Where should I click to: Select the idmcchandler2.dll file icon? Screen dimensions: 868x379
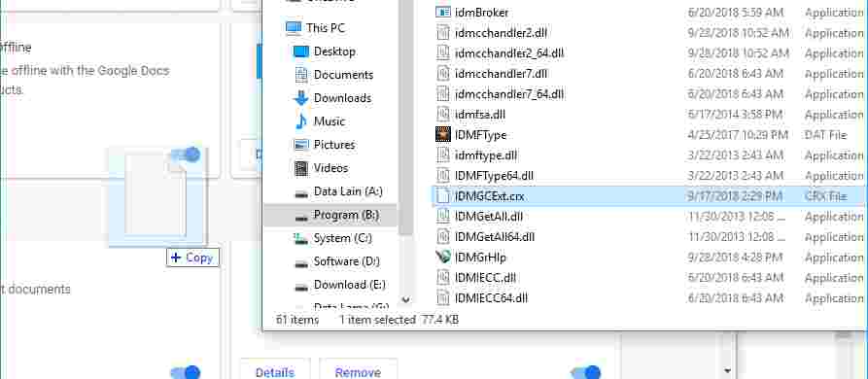(443, 33)
